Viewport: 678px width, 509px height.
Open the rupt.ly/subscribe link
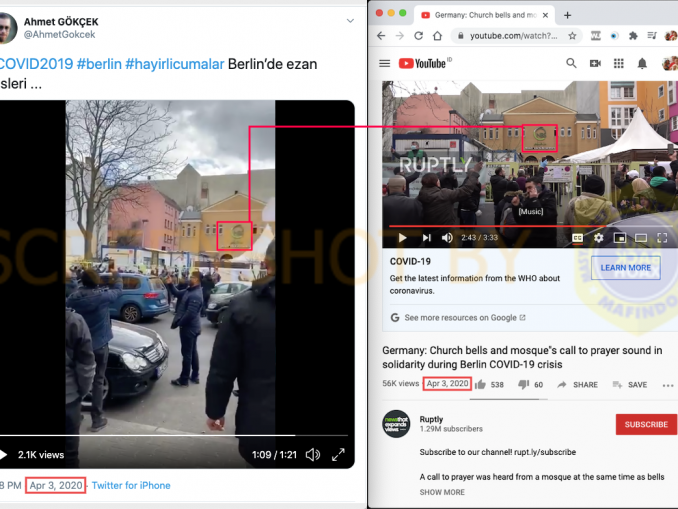(x=545, y=452)
